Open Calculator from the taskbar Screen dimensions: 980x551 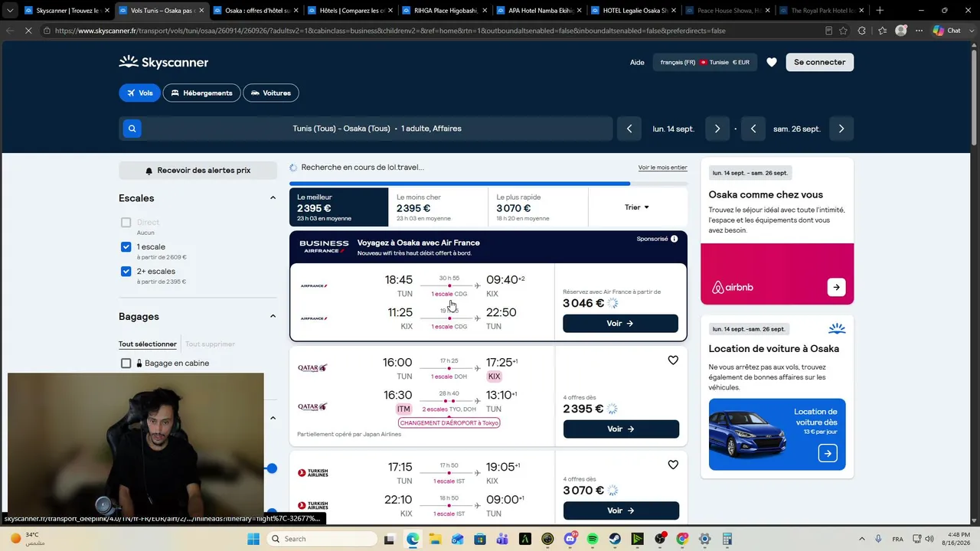click(727, 539)
